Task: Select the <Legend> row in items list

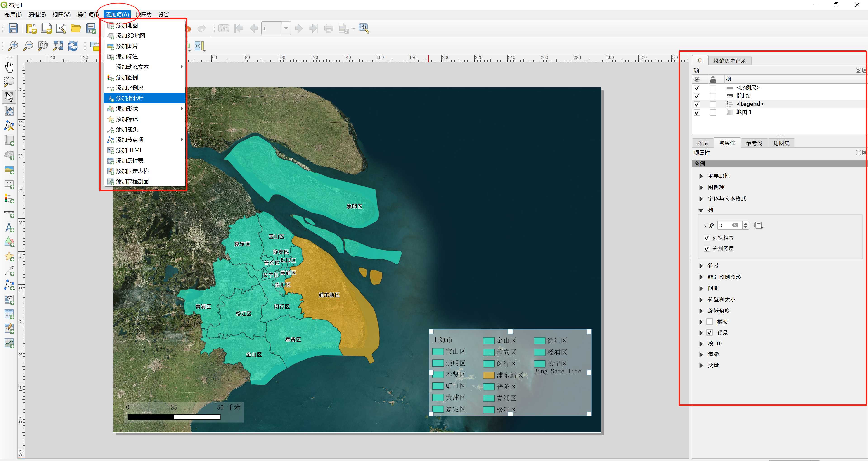Action: 778,104
